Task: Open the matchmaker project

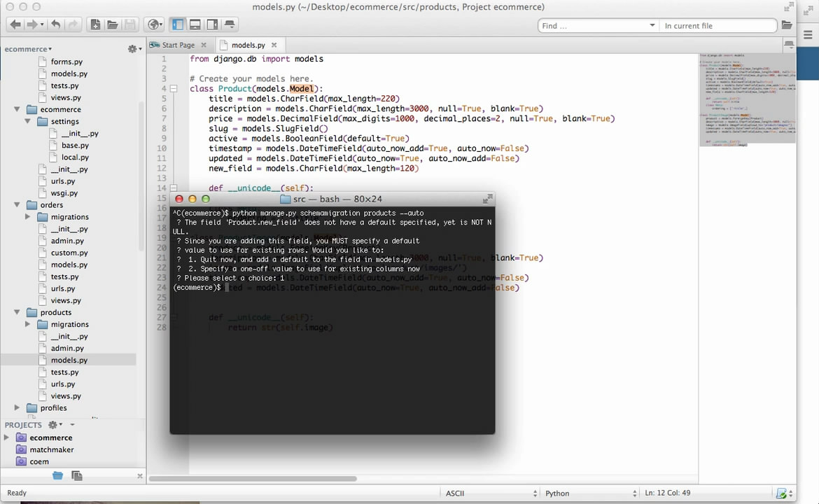Action: tap(52, 449)
